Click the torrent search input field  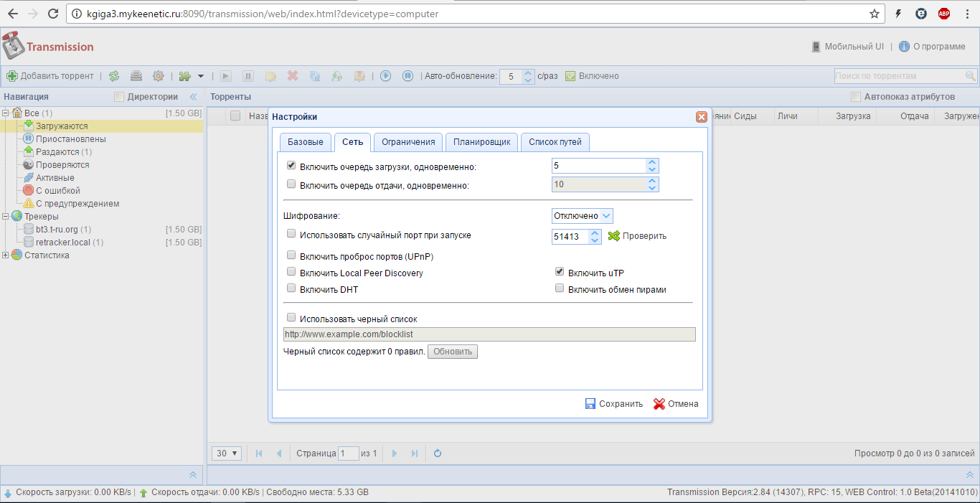899,76
